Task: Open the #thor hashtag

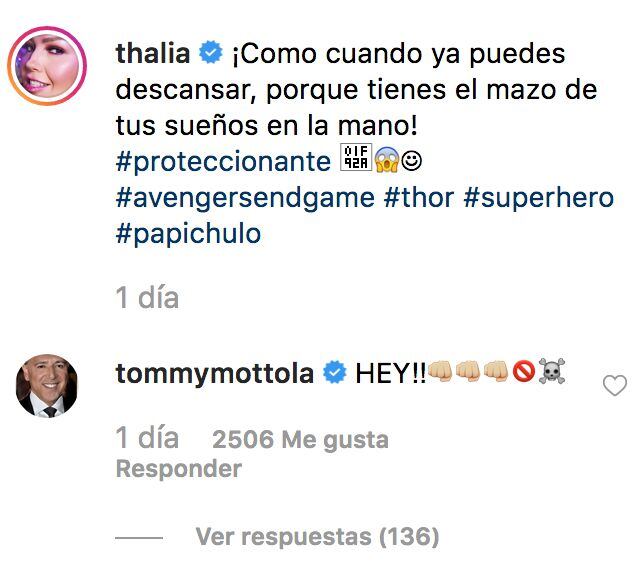Action: [418, 197]
